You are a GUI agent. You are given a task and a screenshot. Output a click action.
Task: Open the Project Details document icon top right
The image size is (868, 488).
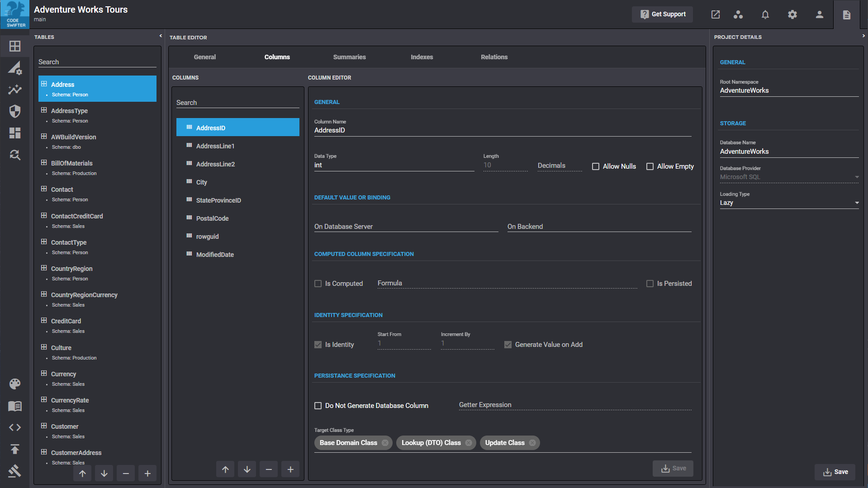tap(846, 14)
